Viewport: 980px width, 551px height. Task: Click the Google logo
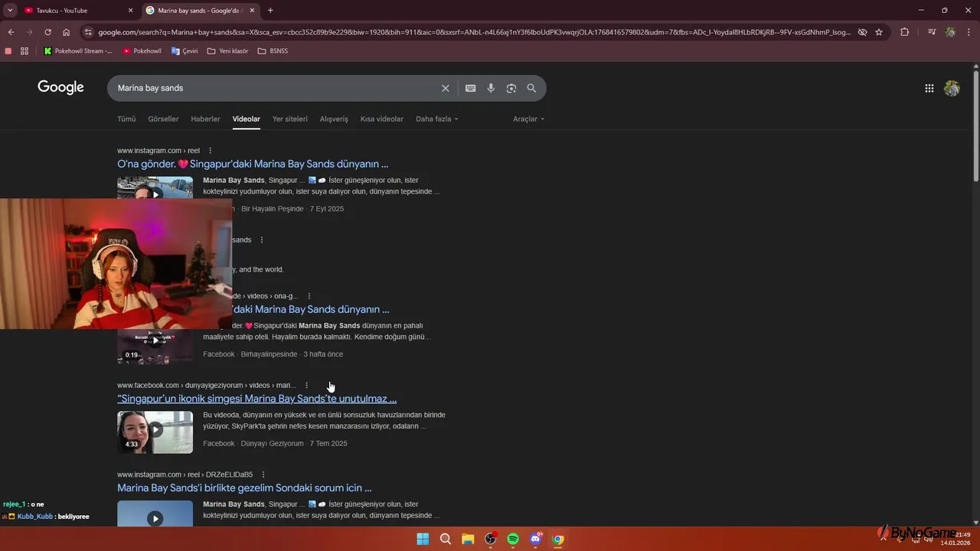point(60,88)
